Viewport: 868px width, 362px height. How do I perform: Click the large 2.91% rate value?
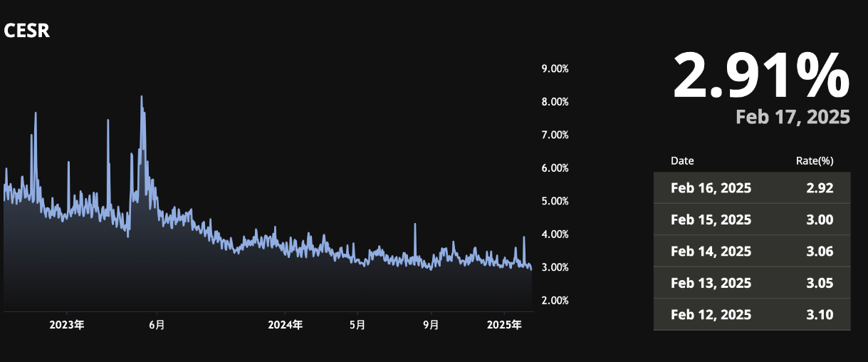click(x=760, y=76)
